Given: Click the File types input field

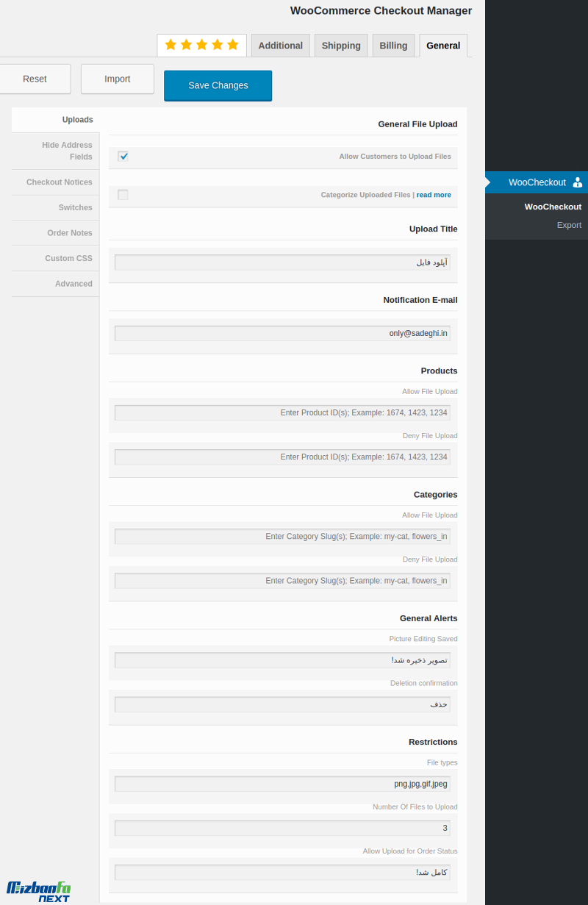Looking at the screenshot, I should pos(282,784).
